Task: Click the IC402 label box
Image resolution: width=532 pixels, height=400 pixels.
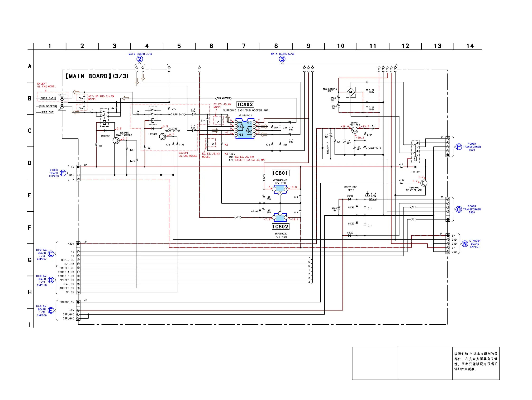Action: click(245, 104)
